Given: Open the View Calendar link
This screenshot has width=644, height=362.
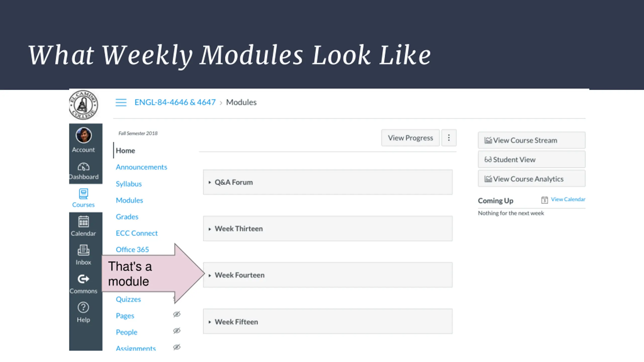Looking at the screenshot, I should coord(568,199).
